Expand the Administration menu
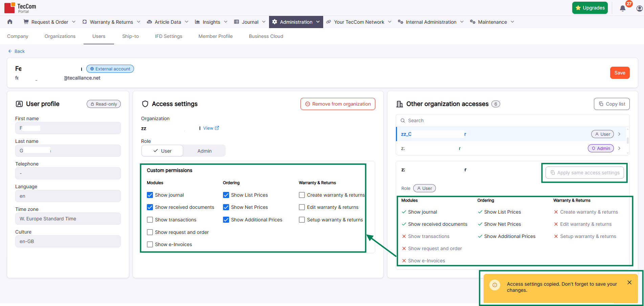Viewport: 644px width, 306px height. [318, 22]
